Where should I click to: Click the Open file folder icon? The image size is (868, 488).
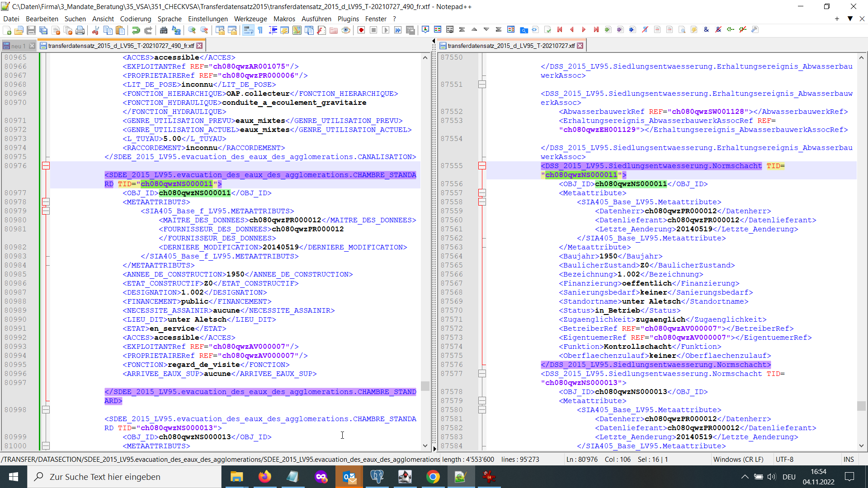(x=19, y=30)
